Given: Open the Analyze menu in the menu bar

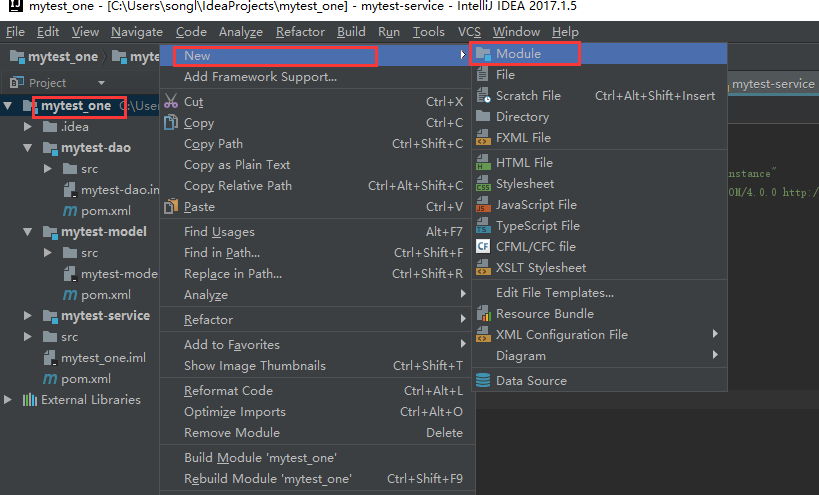Looking at the screenshot, I should pyautogui.click(x=241, y=32).
